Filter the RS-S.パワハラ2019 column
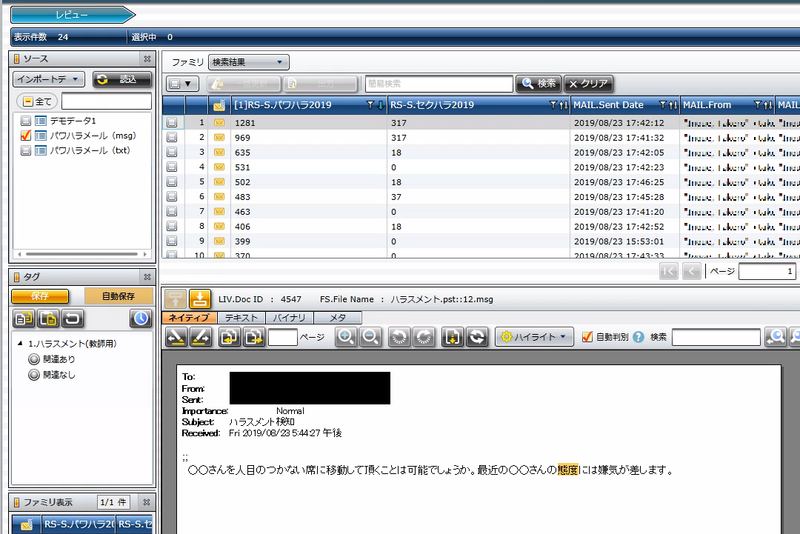 pyautogui.click(x=370, y=105)
